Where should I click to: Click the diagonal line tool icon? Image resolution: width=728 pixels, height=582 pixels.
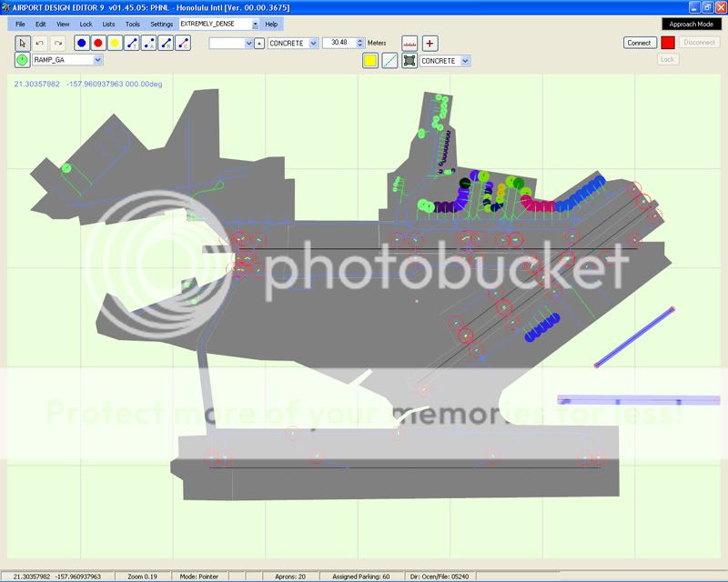(x=389, y=61)
